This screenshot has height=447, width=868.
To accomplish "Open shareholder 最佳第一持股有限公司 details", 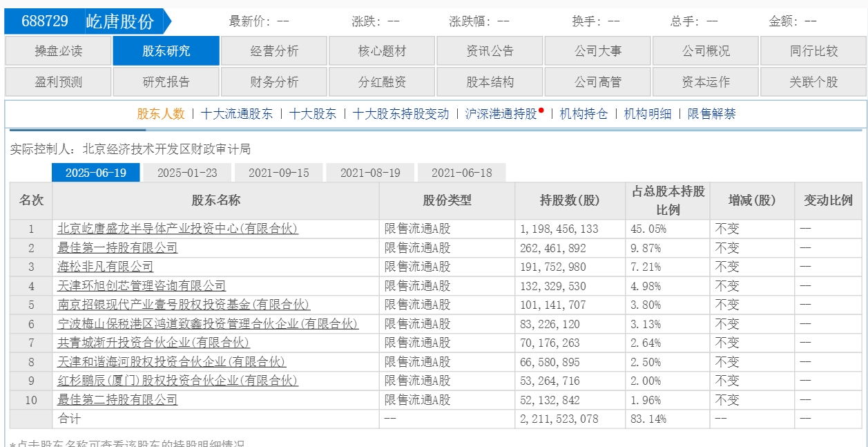I will click(x=117, y=248).
